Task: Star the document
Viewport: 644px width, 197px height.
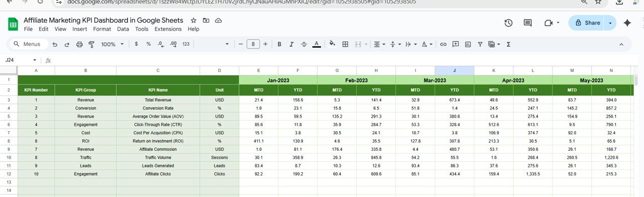Action: 194,21
